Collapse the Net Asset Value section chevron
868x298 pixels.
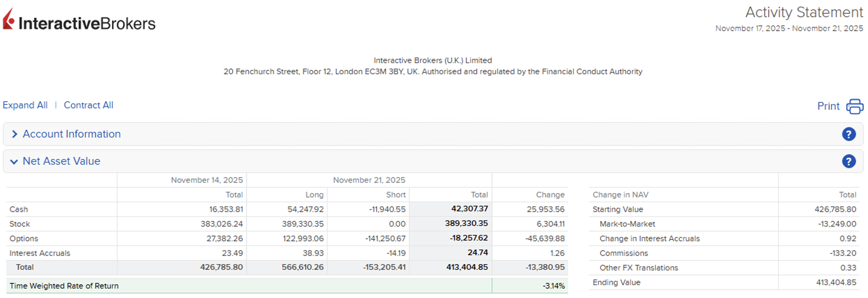coord(14,162)
